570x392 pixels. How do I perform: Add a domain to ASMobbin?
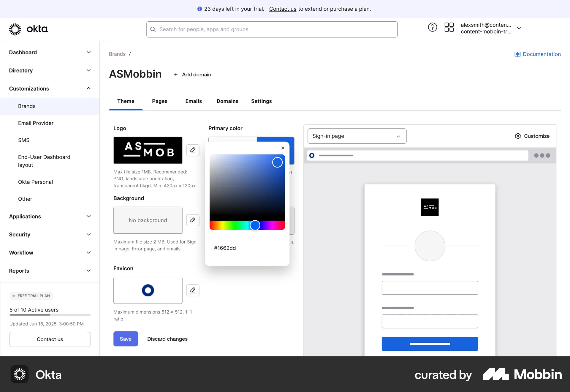192,74
